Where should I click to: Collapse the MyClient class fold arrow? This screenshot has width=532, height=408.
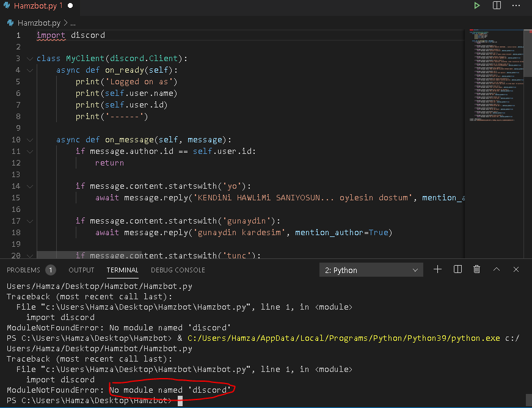[29, 59]
